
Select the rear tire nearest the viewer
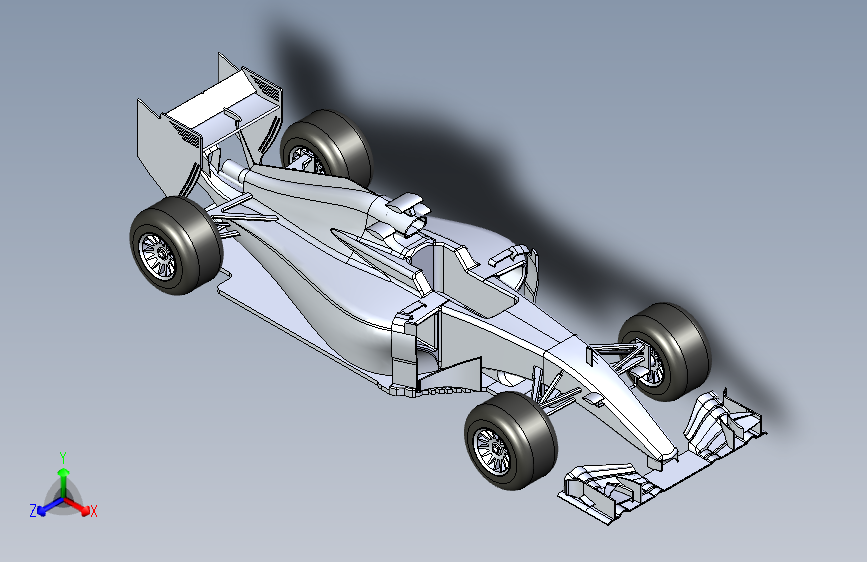176,245
